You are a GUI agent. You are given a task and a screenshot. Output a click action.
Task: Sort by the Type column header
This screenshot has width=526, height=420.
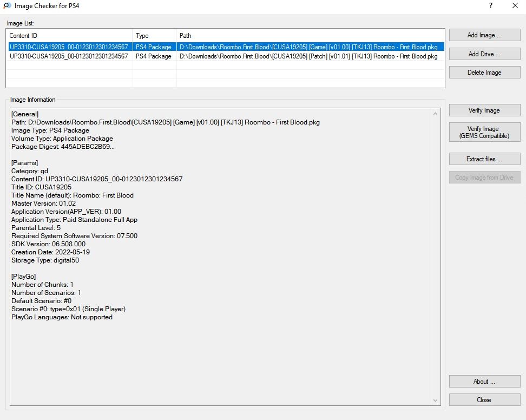pyautogui.click(x=154, y=36)
